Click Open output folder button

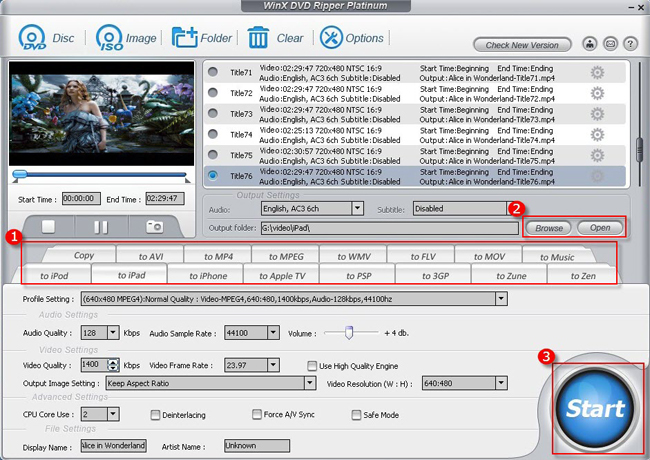pyautogui.click(x=600, y=228)
